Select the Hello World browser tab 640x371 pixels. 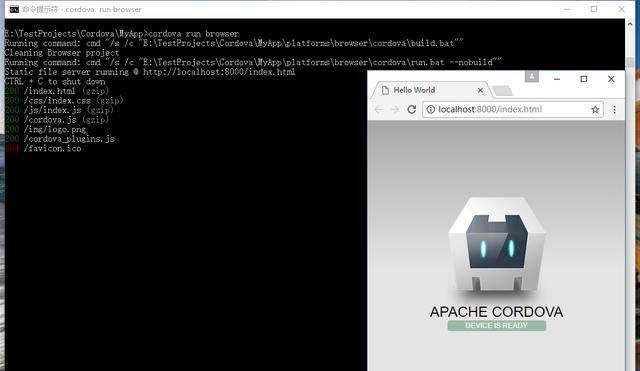pos(431,90)
